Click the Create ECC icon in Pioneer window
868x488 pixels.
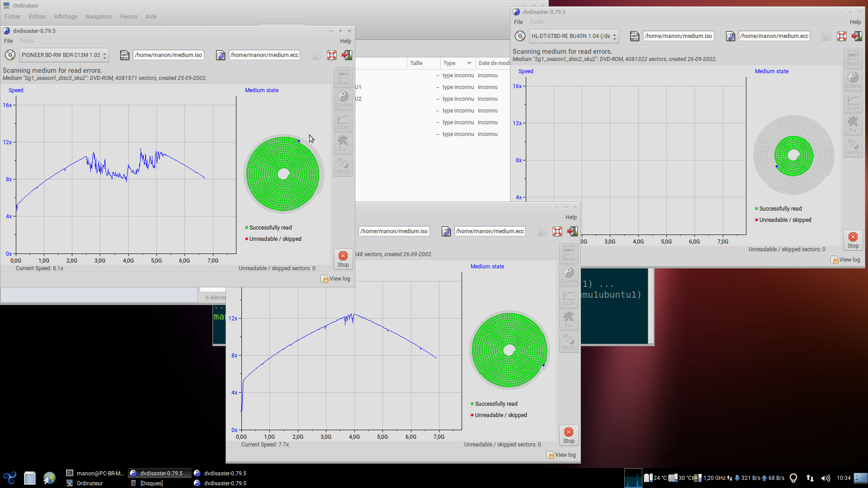[x=343, y=99]
